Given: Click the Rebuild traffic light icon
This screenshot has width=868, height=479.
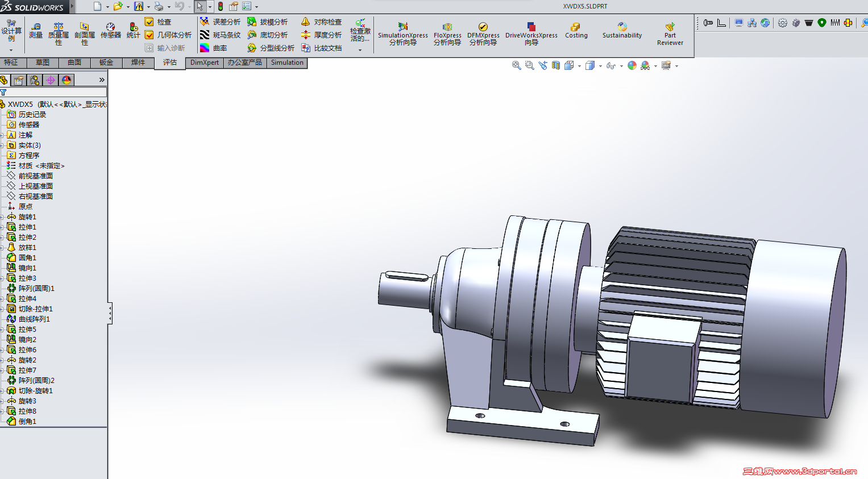Looking at the screenshot, I should pyautogui.click(x=221, y=6).
